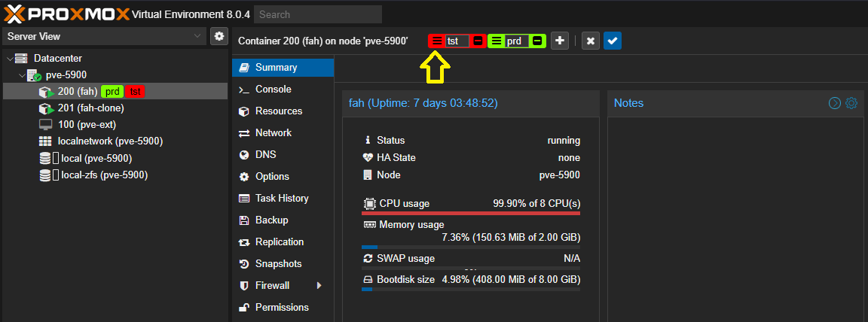868x322 pixels.
Task: Select node pve-5900 in tree
Action: click(66, 75)
